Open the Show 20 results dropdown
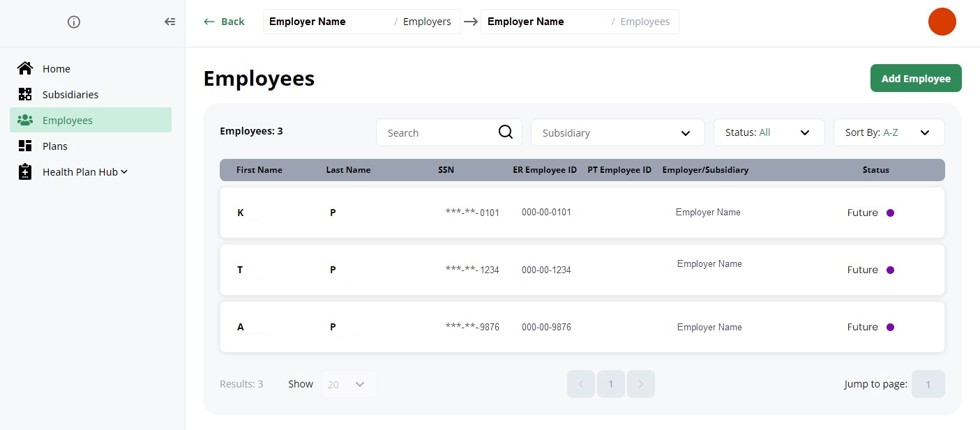980x430 pixels. point(349,384)
